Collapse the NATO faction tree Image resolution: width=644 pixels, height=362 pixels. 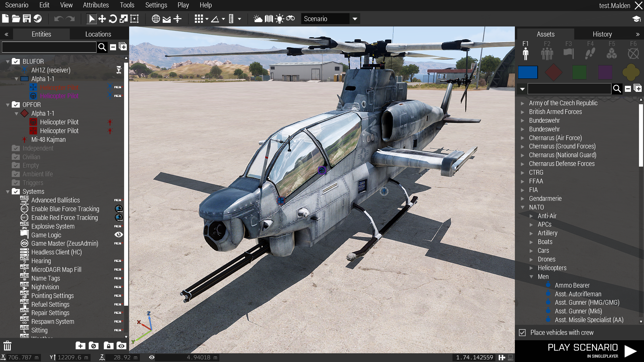[523, 207]
